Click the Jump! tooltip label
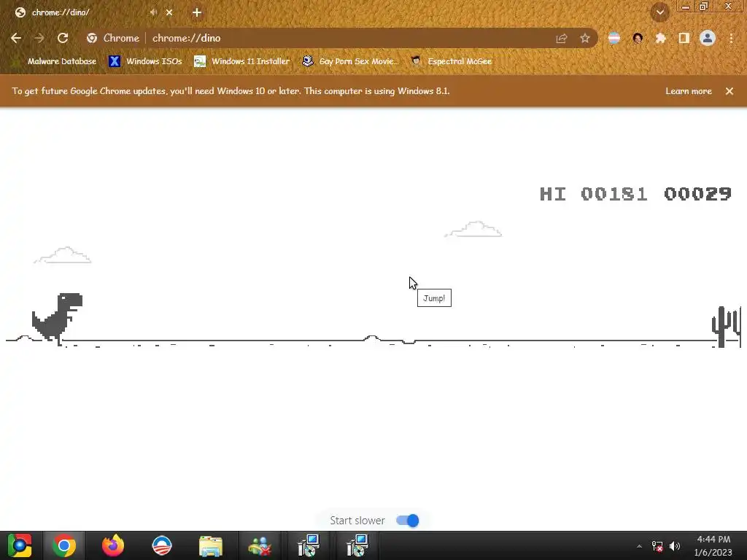 pos(434,298)
